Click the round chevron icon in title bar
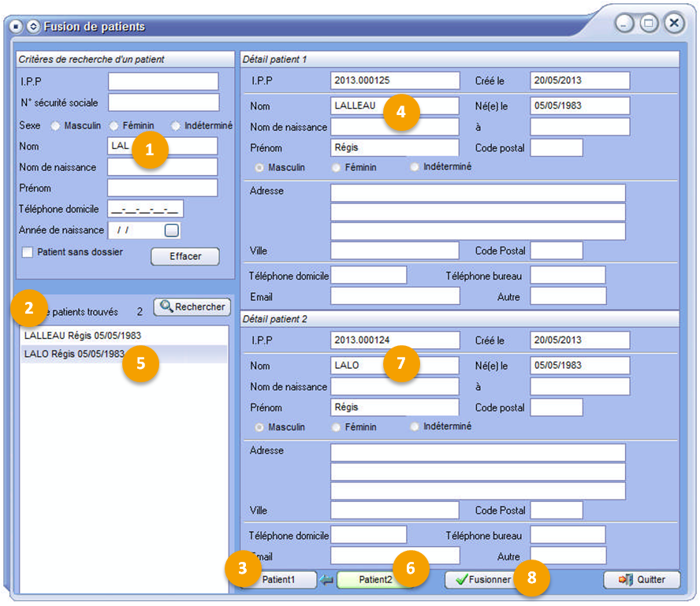The height and width of the screenshot is (606, 700). tap(33, 27)
